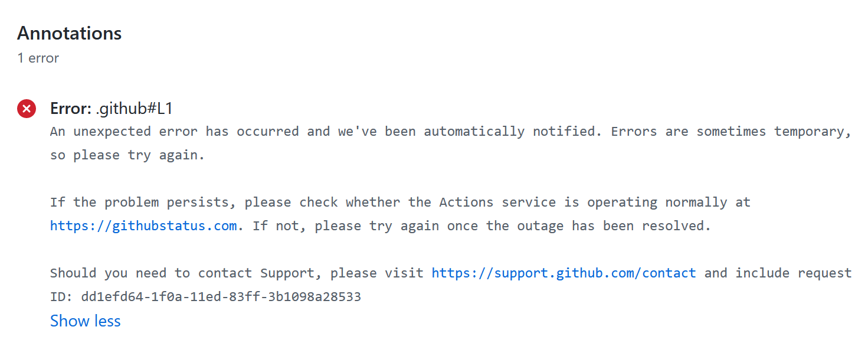Collapse the error with Show less
Screen dimensions: 868x343
click(x=85, y=321)
